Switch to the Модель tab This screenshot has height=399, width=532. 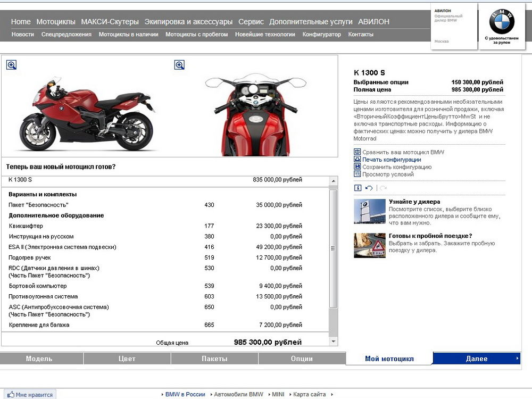41,359
